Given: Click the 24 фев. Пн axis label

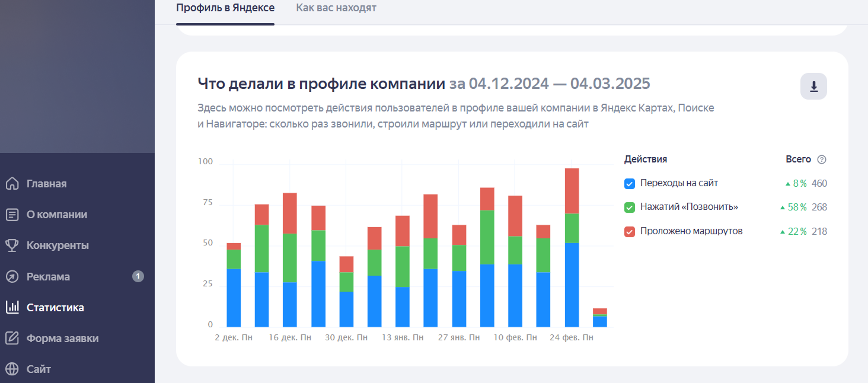Looking at the screenshot, I should pyautogui.click(x=572, y=337).
